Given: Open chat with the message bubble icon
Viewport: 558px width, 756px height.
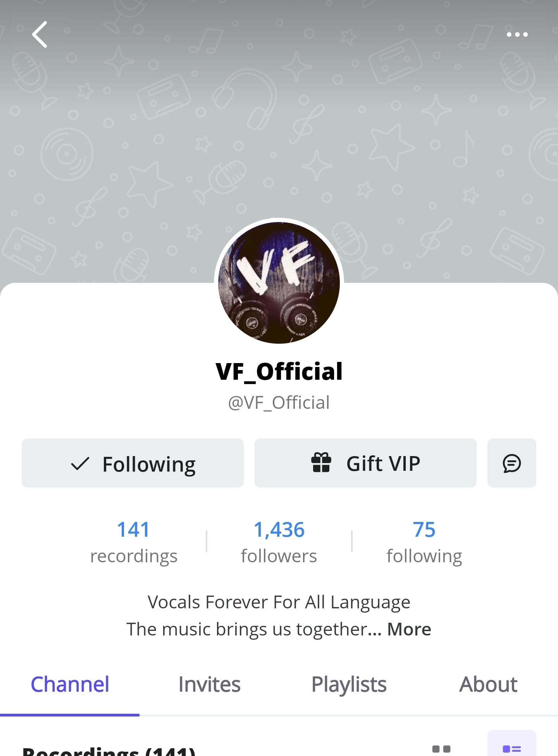Looking at the screenshot, I should pos(511,463).
